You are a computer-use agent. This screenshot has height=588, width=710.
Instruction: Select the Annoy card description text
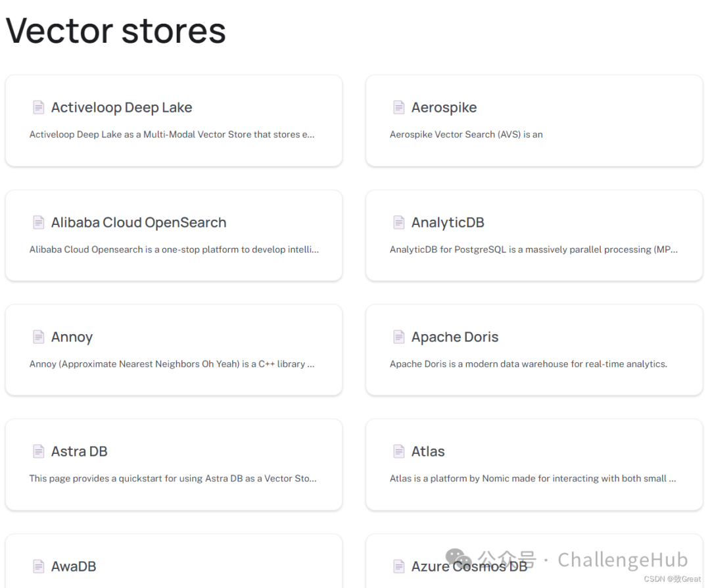(172, 364)
